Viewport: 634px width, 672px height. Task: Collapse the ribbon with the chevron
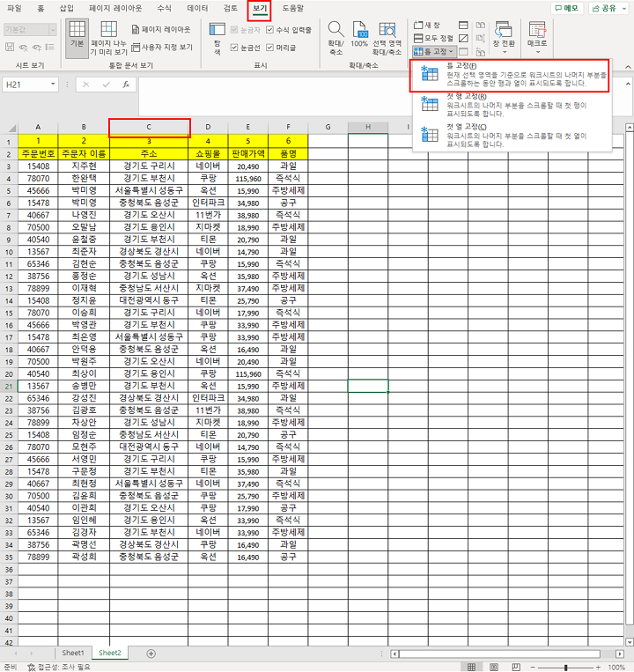pyautogui.click(x=628, y=67)
